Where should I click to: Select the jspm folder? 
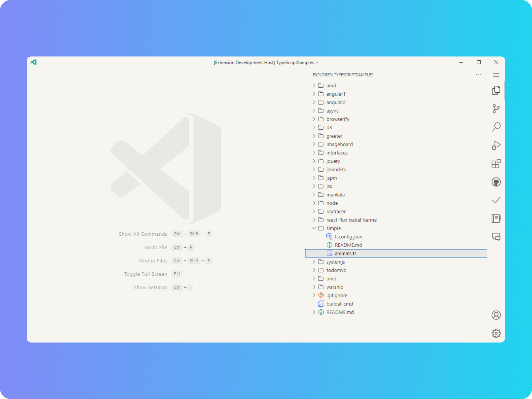click(x=396, y=178)
